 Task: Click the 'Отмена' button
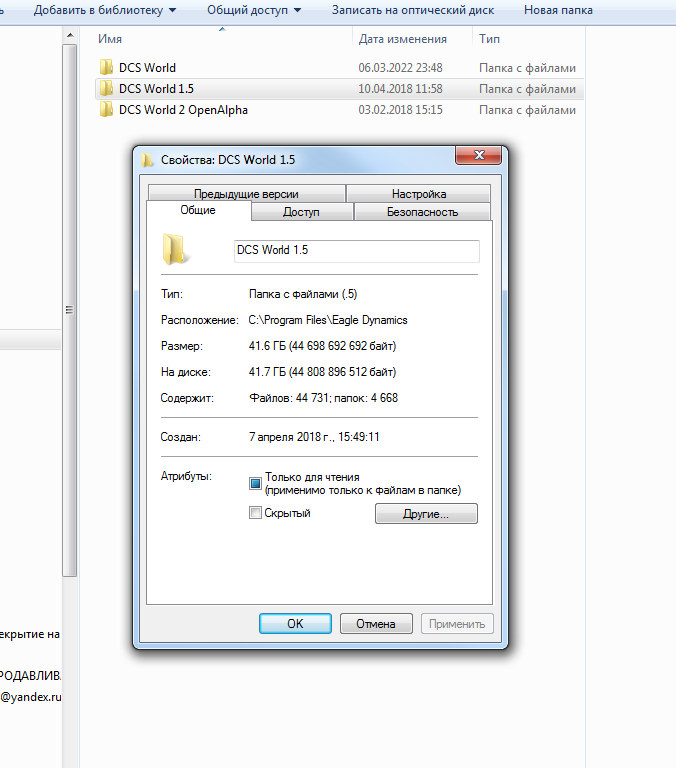[x=376, y=624]
